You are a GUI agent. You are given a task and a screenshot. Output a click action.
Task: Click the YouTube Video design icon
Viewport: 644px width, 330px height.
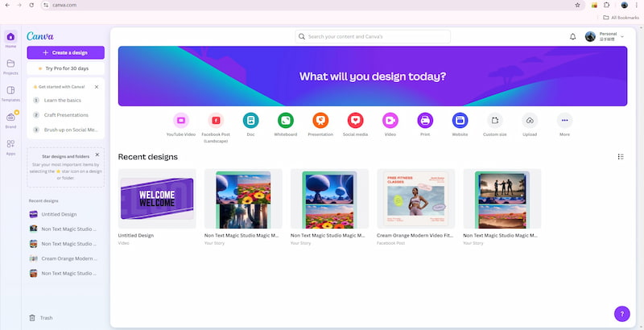(x=180, y=120)
